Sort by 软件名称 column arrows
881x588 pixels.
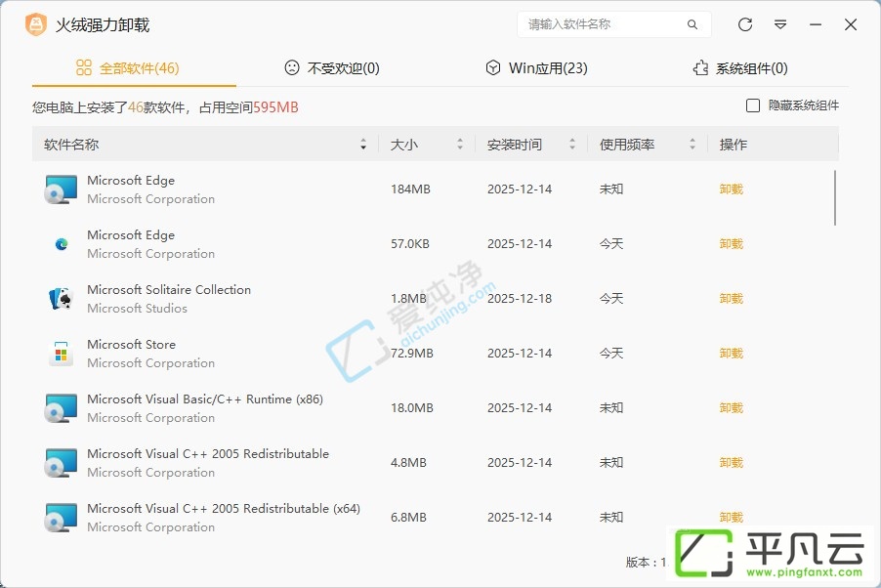pos(363,145)
